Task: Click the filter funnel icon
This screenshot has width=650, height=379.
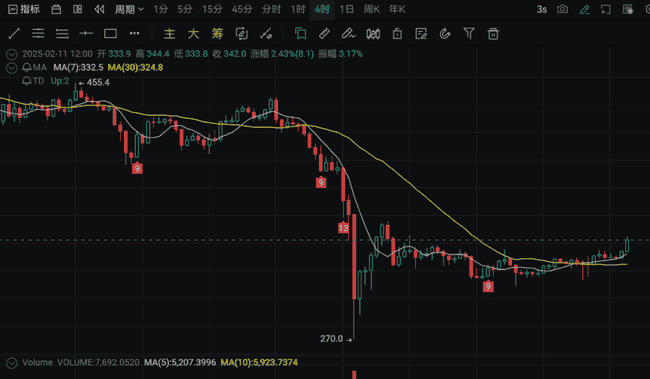Action: pyautogui.click(x=469, y=33)
